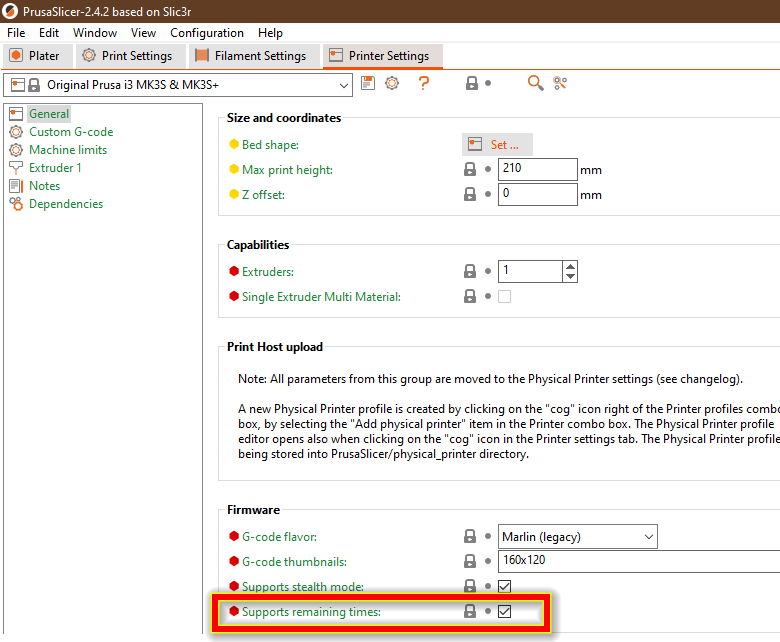The image size is (780, 642).
Task: Click the toolbar dot revert icon beside lock
Action: [x=488, y=83]
